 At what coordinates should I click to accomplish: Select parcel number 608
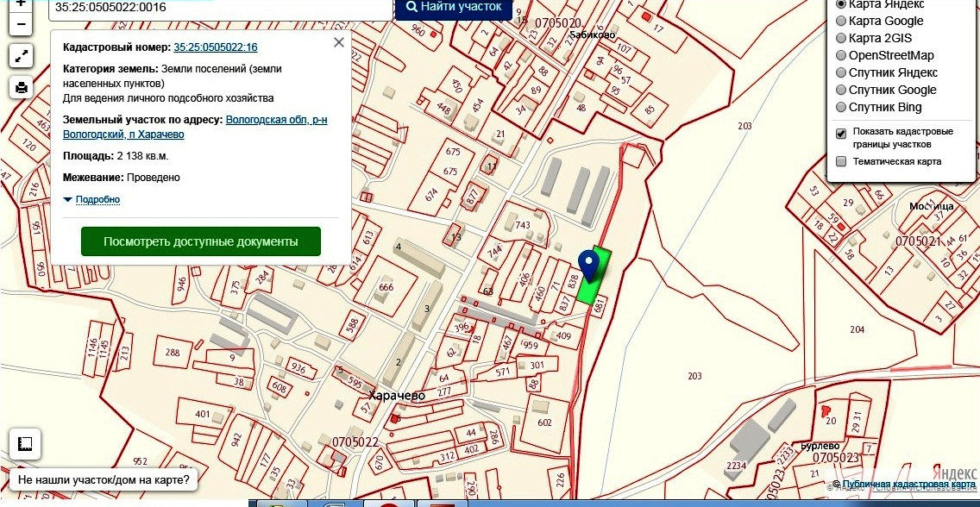coord(279,386)
